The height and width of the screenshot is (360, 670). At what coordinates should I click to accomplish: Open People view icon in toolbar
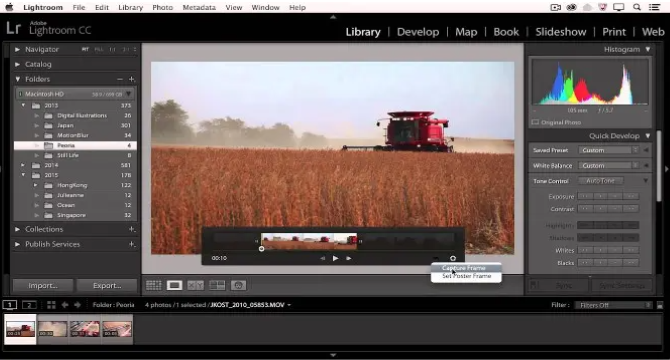click(238, 285)
